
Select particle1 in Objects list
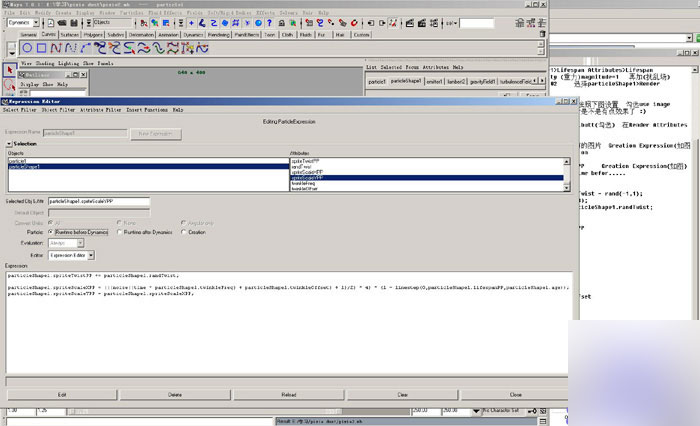pos(148,161)
